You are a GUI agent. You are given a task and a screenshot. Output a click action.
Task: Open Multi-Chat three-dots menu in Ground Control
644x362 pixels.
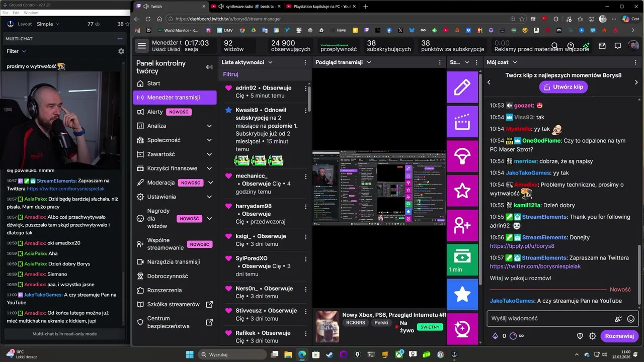(x=120, y=39)
